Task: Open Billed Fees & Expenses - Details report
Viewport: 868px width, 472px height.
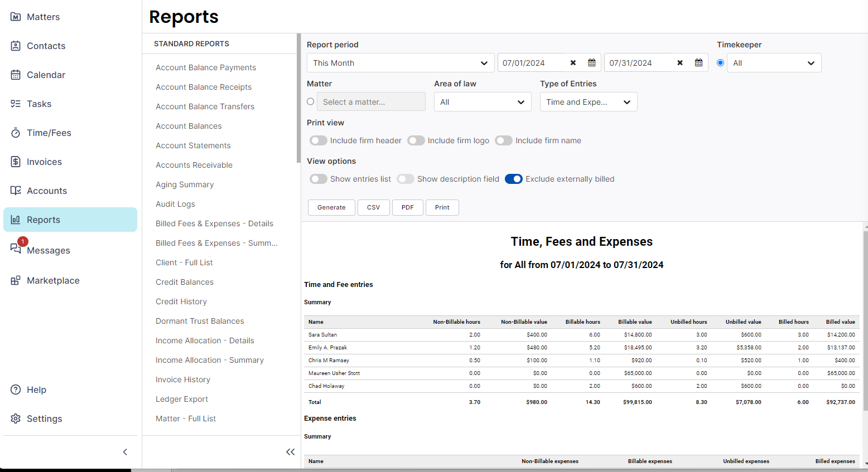Action: [x=214, y=223]
